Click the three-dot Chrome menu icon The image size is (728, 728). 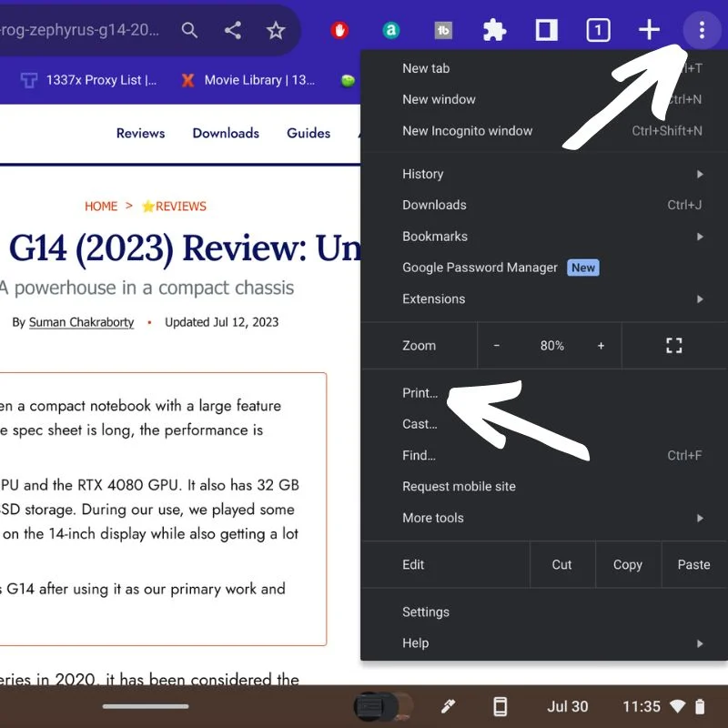coord(701,30)
